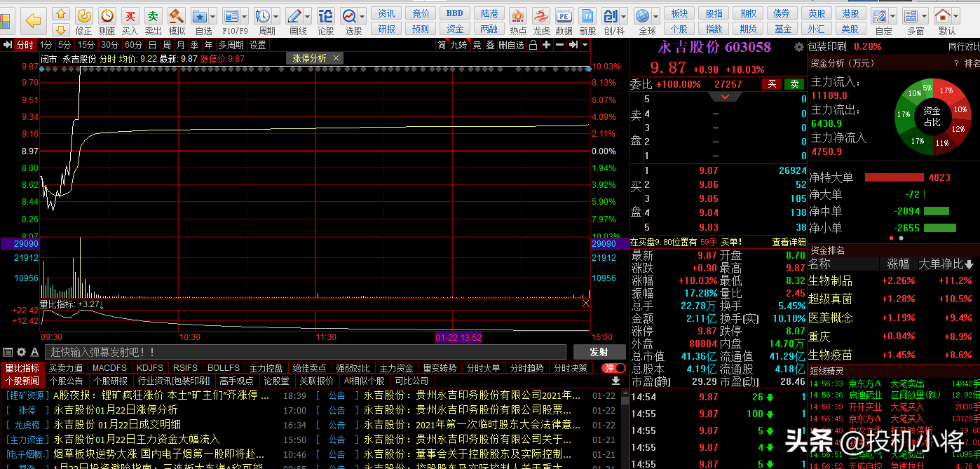This screenshot has width=980, height=469.
Task: Click the 港股 market button
Action: pos(850,13)
